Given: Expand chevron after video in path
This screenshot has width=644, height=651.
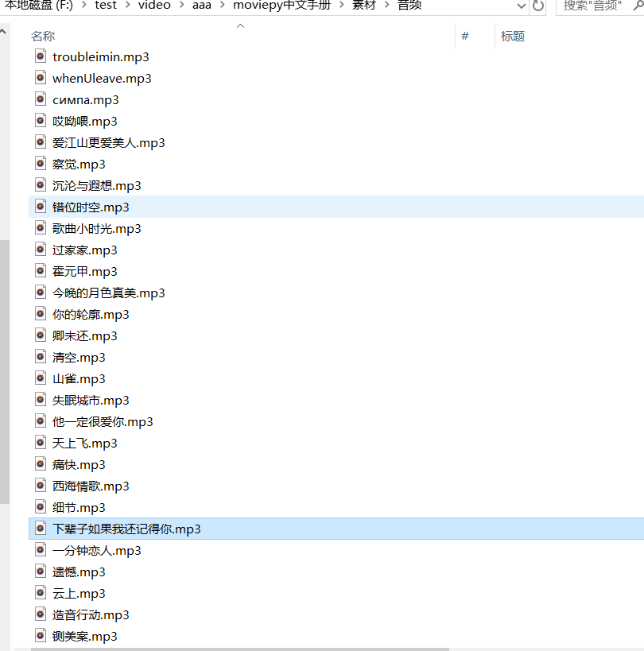Looking at the screenshot, I should click(x=181, y=6).
